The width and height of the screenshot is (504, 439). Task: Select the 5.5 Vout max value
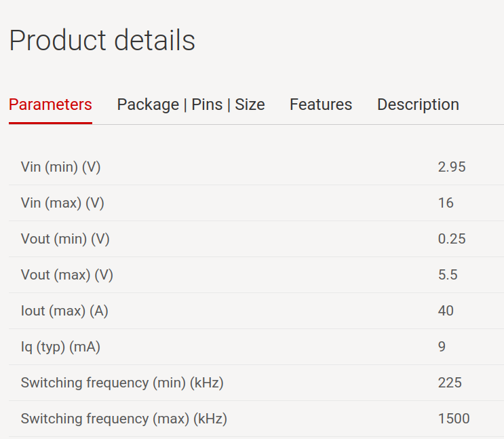point(448,275)
